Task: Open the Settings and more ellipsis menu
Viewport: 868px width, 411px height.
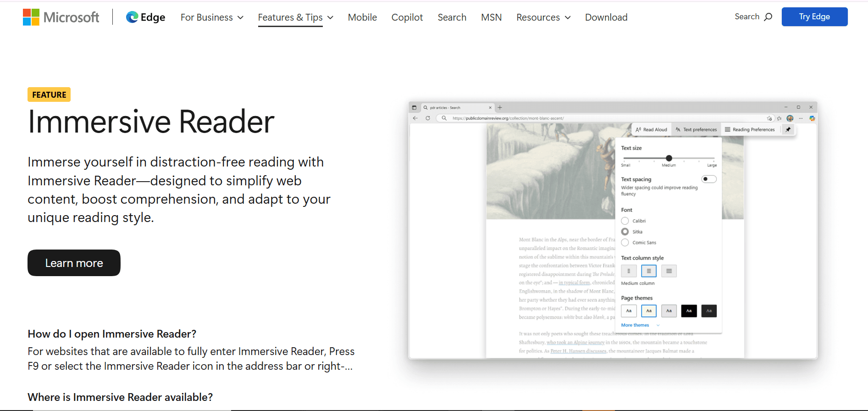Action: click(801, 118)
